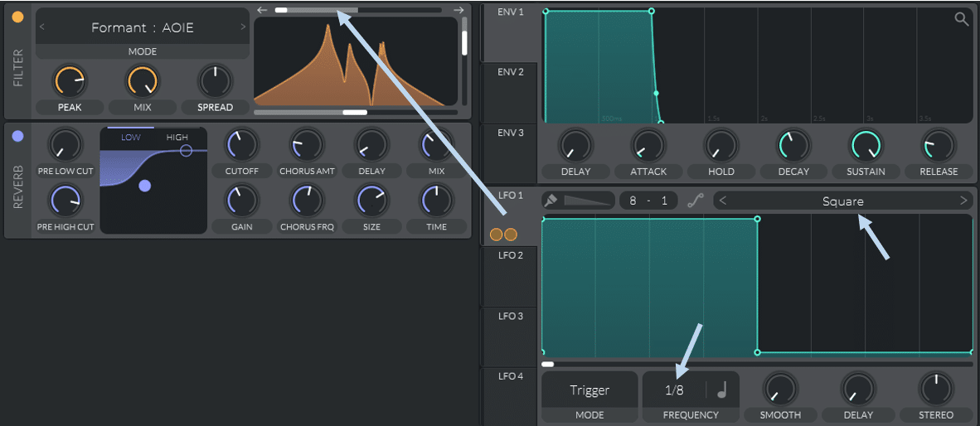Select the ENV 2 tab
The image size is (980, 426).
511,93
